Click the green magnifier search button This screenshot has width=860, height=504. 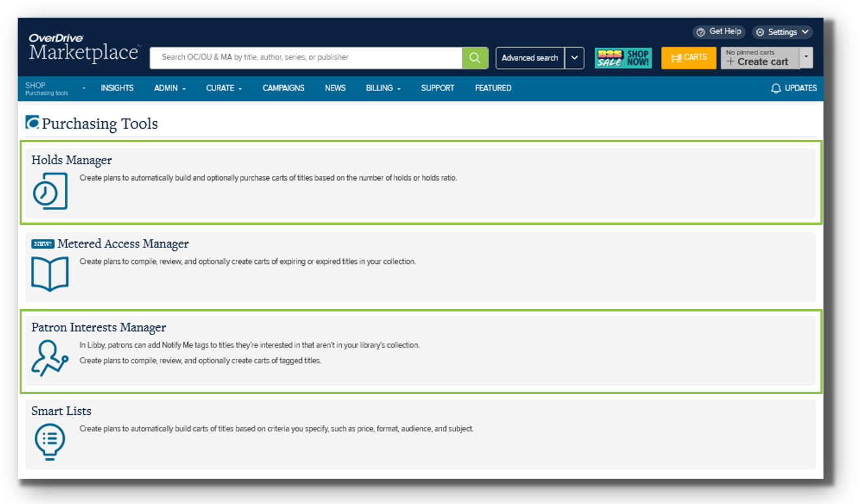tap(475, 58)
